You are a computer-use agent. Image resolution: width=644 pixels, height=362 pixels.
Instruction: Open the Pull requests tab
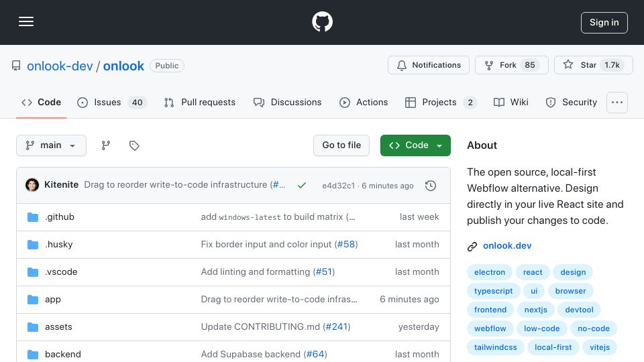click(200, 102)
